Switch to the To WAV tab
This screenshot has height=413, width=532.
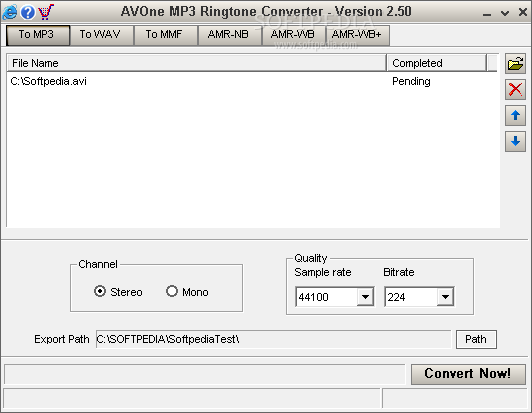[x=102, y=35]
